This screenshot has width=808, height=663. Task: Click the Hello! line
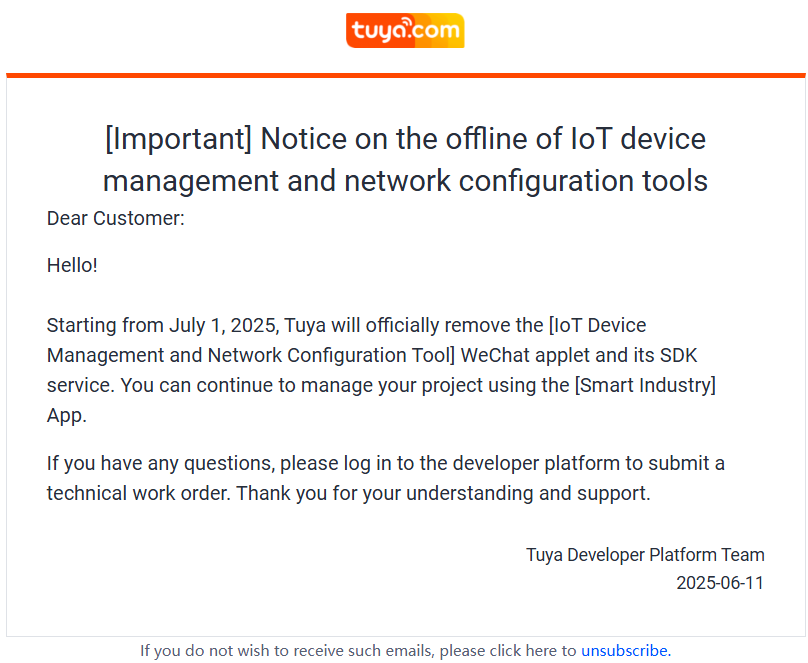[x=72, y=266]
